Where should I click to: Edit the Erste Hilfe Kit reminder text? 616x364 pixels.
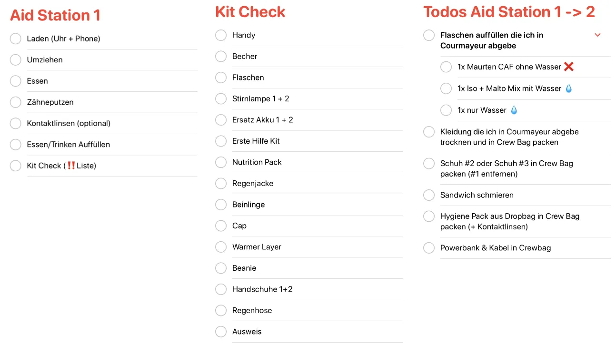point(256,141)
